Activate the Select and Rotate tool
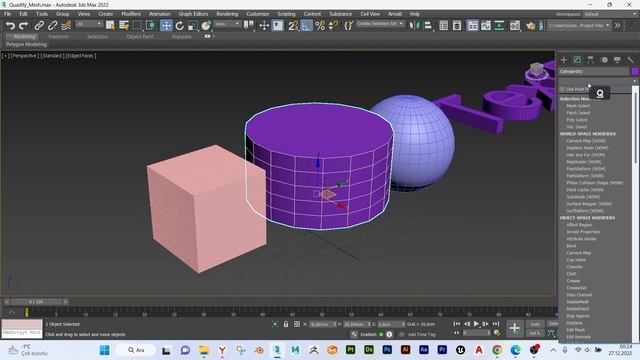Viewport: 640px width, 360px height. coord(180,26)
